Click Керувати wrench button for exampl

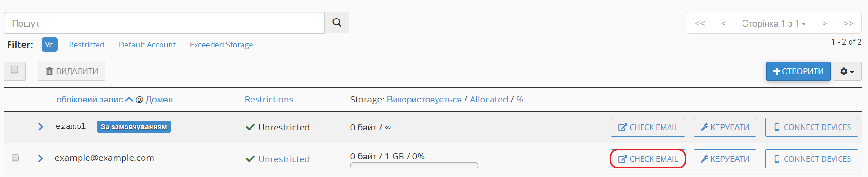click(x=725, y=127)
